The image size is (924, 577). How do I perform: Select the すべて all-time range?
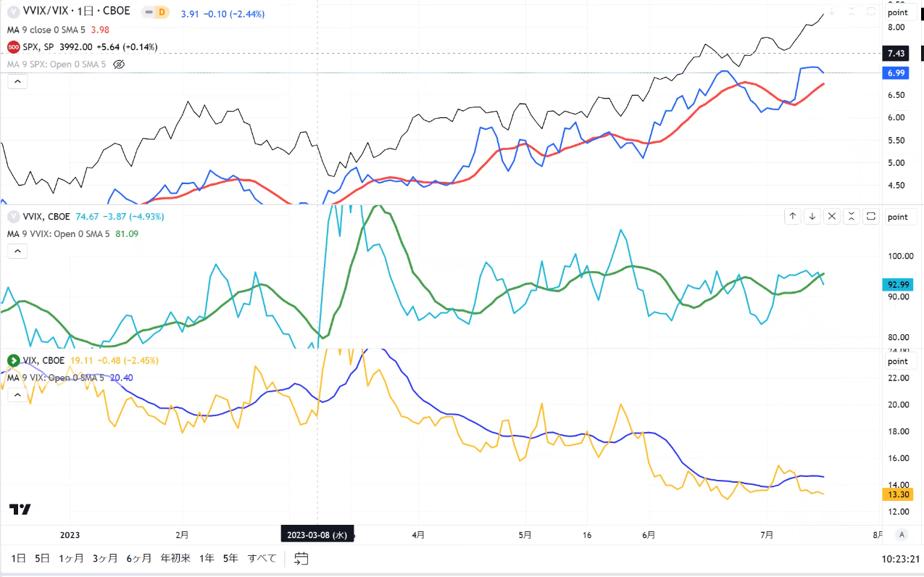point(262,558)
